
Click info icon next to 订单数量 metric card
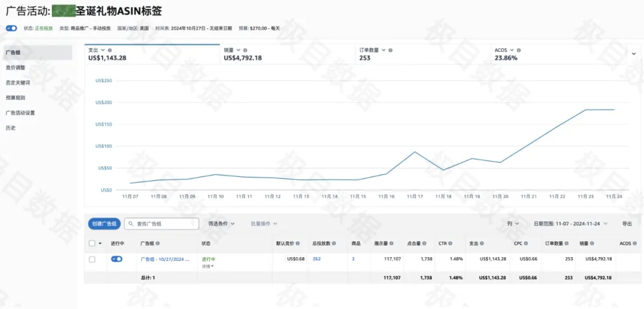point(391,50)
